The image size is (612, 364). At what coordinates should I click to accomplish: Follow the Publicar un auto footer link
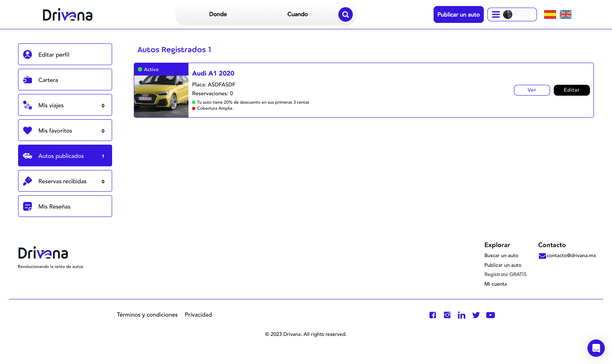[x=503, y=265]
